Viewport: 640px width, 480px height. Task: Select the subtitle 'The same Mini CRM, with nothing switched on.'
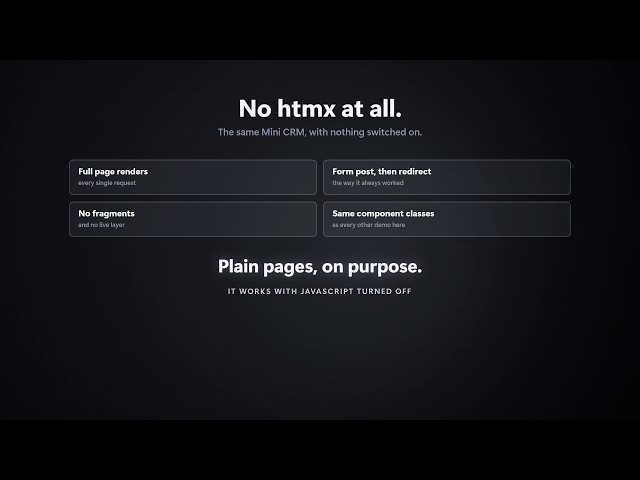coord(320,132)
